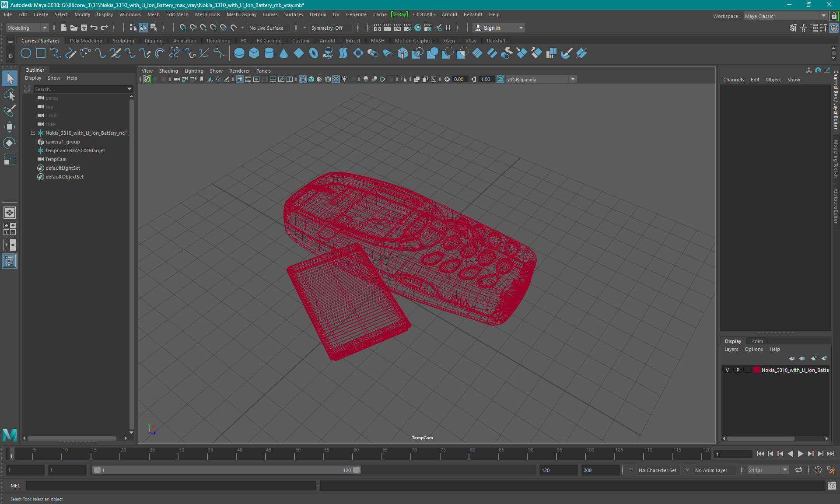Click the viewport gamma value field
Screen dimensions: 840x504
point(486,79)
